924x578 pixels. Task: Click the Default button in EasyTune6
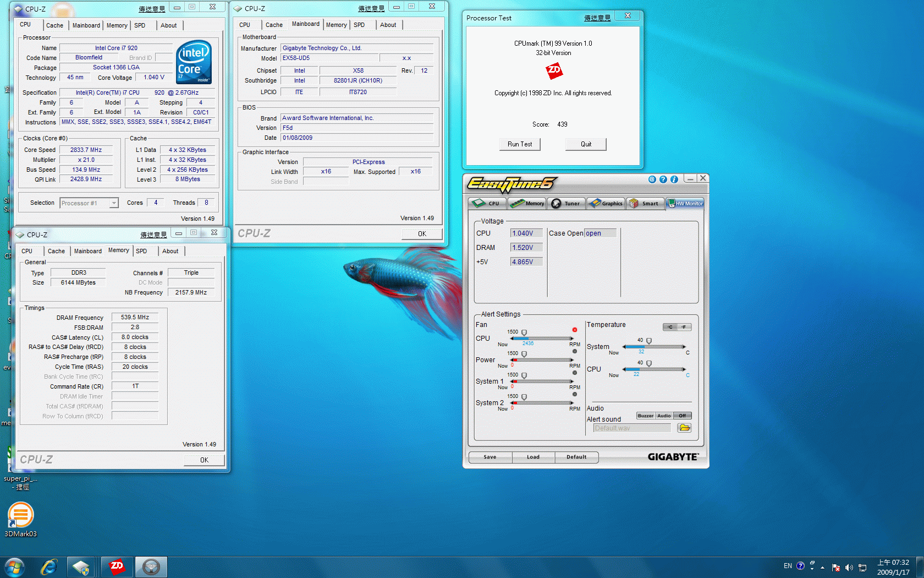576,457
